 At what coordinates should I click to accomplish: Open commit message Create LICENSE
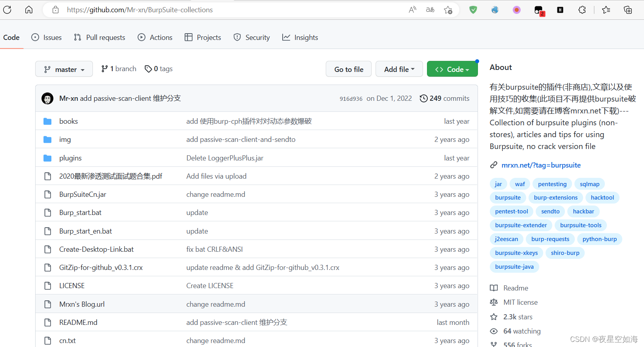click(x=210, y=286)
